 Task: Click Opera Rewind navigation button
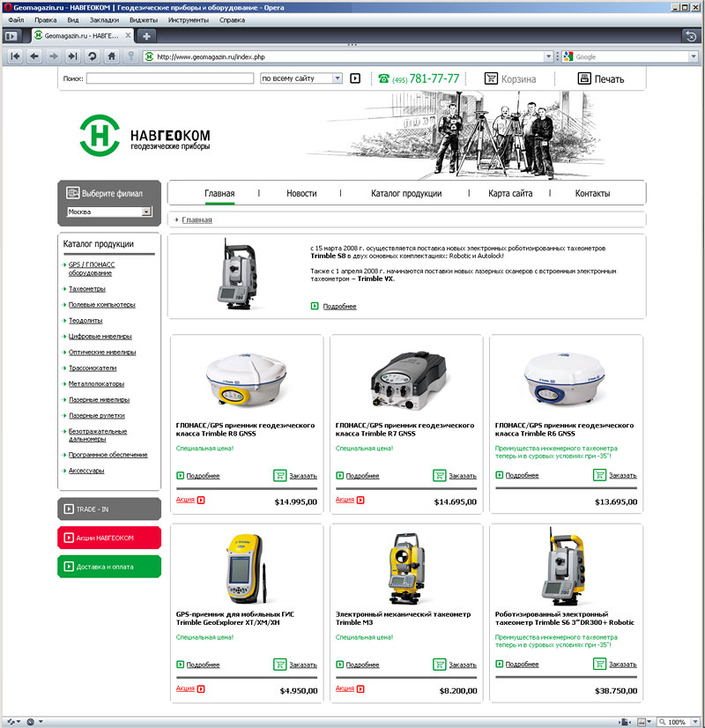pyautogui.click(x=15, y=56)
